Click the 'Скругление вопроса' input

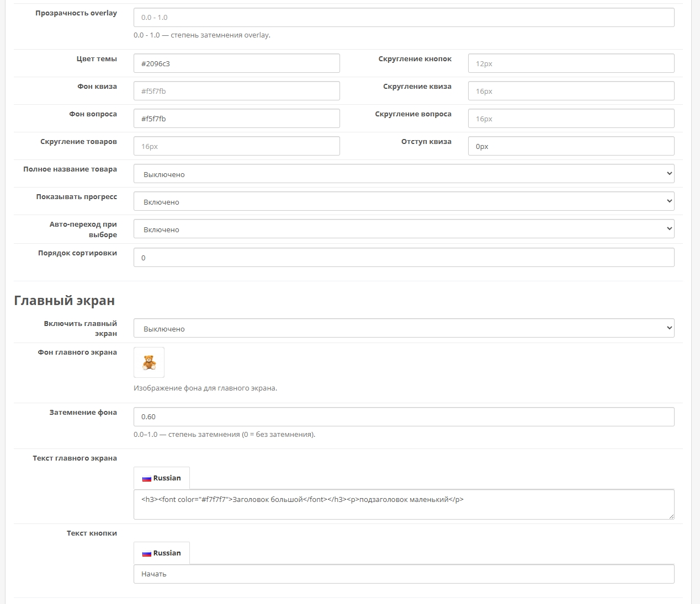pyautogui.click(x=571, y=119)
